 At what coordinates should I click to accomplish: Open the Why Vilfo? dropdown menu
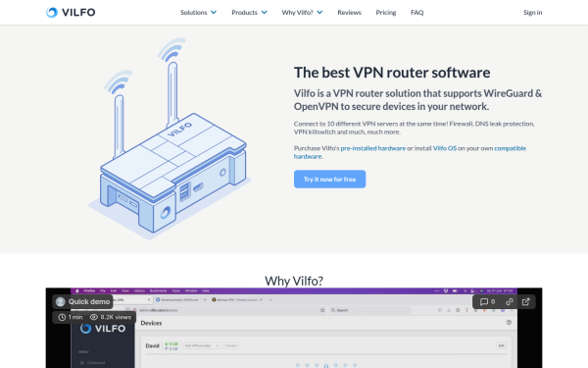coord(302,13)
